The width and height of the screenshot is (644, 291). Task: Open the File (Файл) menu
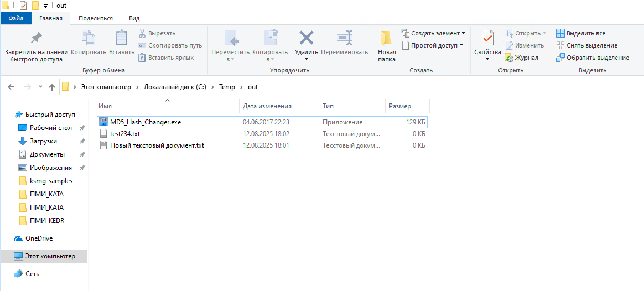tap(15, 18)
